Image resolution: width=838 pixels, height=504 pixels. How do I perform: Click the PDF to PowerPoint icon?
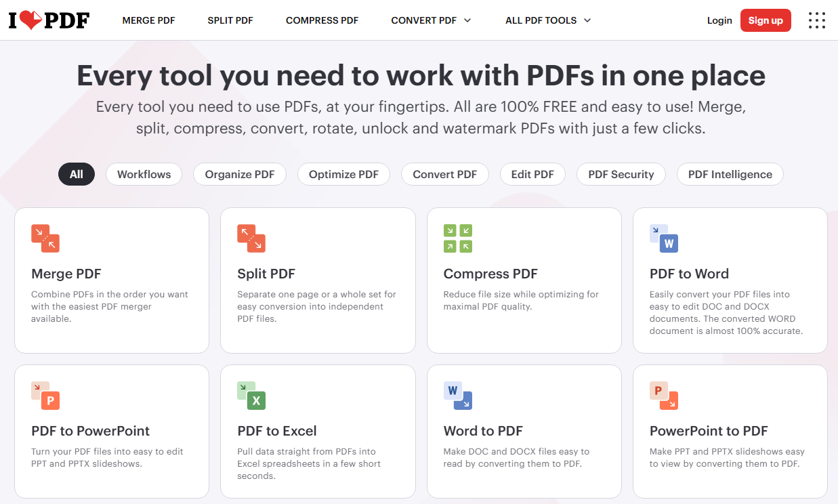point(45,396)
